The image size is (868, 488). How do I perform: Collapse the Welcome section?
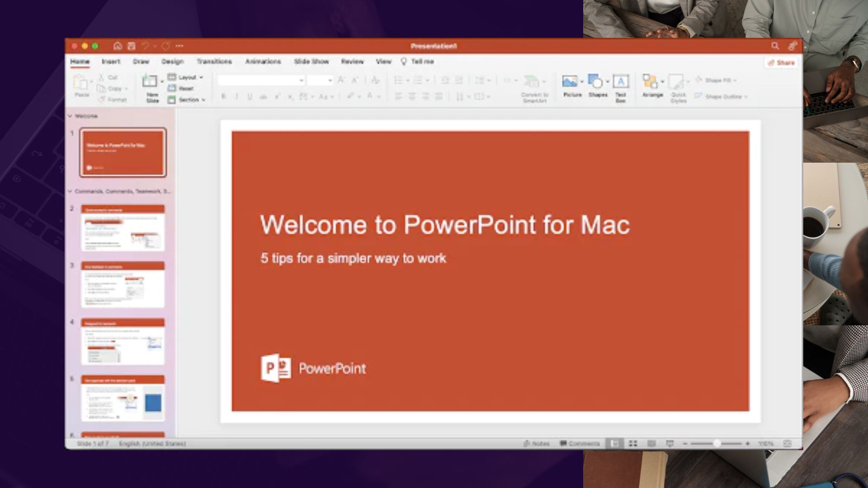[x=70, y=116]
